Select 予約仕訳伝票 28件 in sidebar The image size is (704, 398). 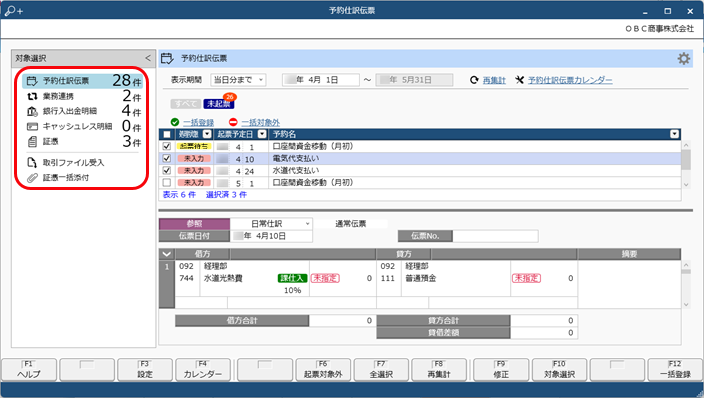(x=83, y=81)
